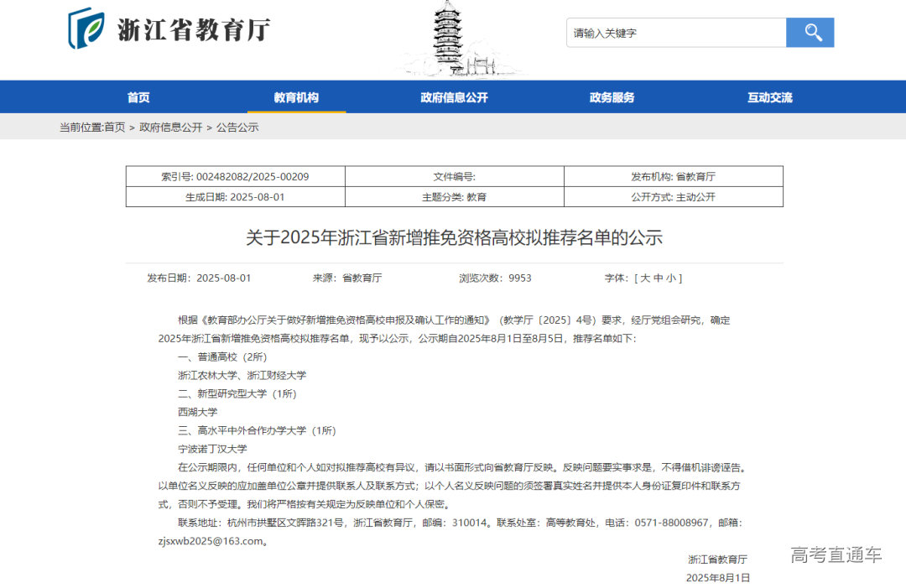
Task: Click the 来源: 省教育厅 text
Action: pyautogui.click(x=347, y=278)
